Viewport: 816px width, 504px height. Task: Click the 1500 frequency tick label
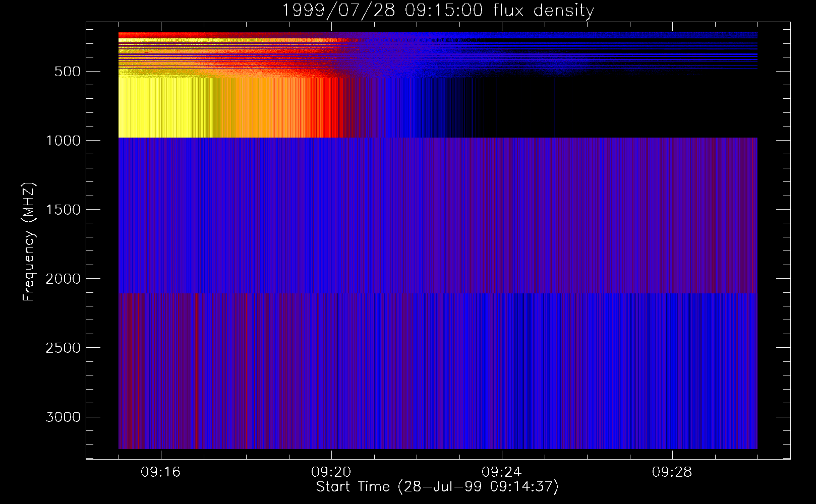click(63, 210)
